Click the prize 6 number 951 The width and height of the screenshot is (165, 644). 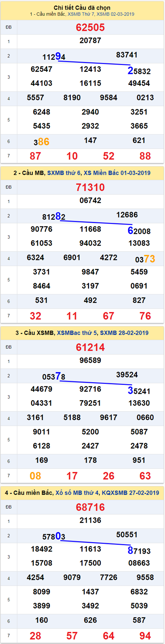pyautogui.click(x=139, y=460)
